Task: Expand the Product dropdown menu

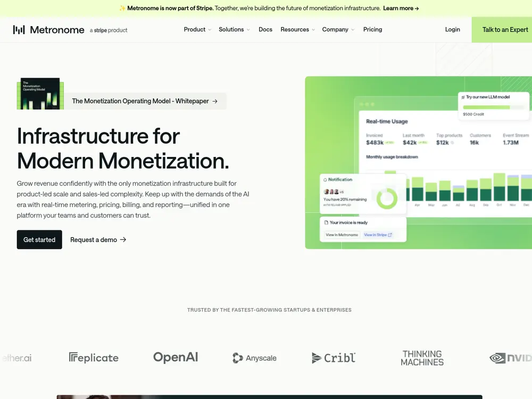Action: 197,29
